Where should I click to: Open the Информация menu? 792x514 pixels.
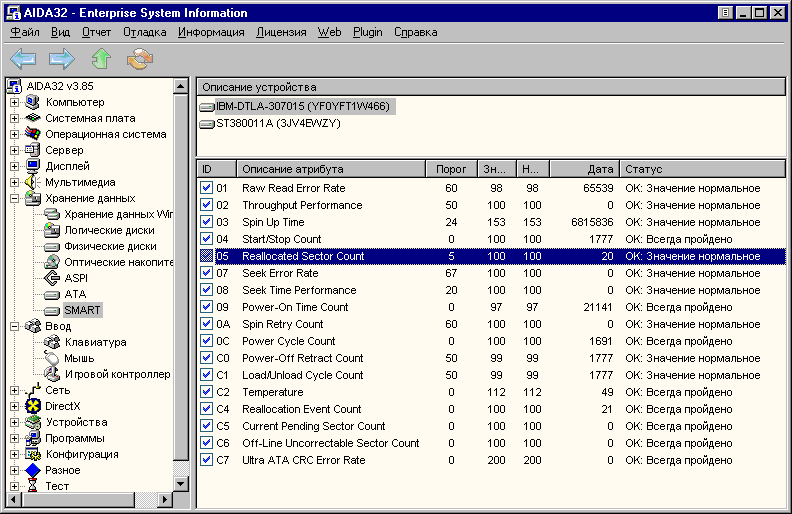(x=211, y=32)
